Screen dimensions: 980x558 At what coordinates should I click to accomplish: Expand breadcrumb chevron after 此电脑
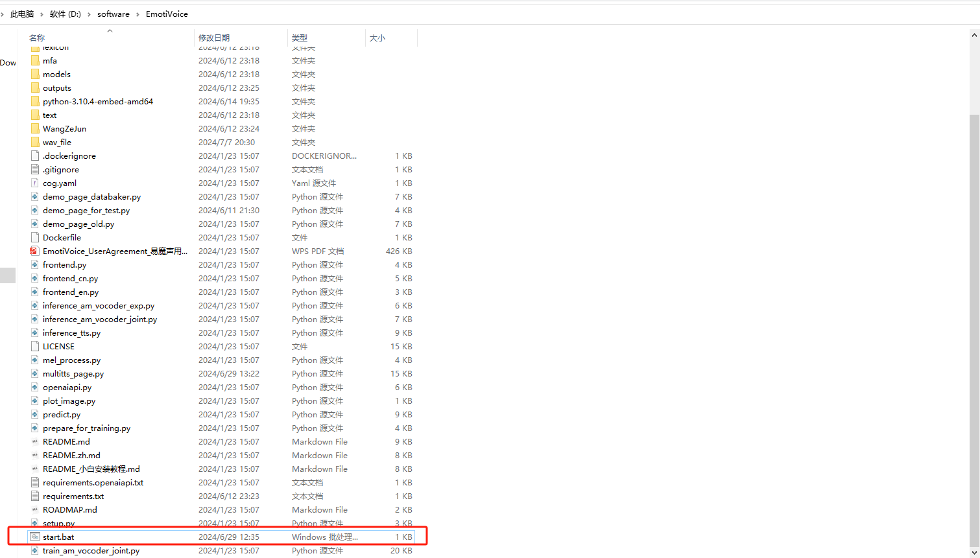42,14
